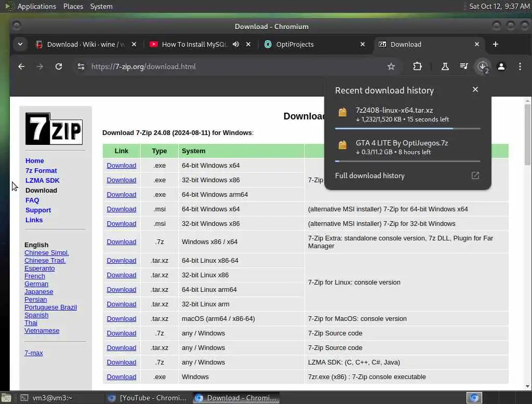Open the media controls icon
Viewport: 532px width, 404px height.
[464, 66]
